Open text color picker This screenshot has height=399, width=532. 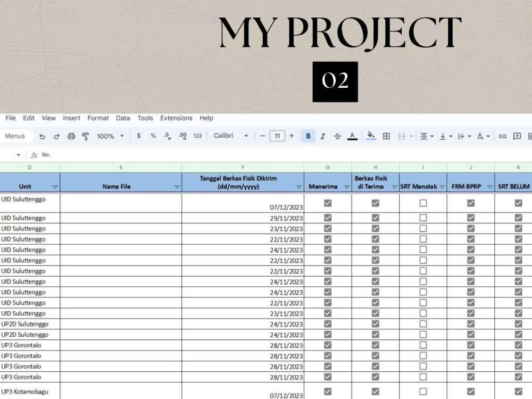[352, 136]
